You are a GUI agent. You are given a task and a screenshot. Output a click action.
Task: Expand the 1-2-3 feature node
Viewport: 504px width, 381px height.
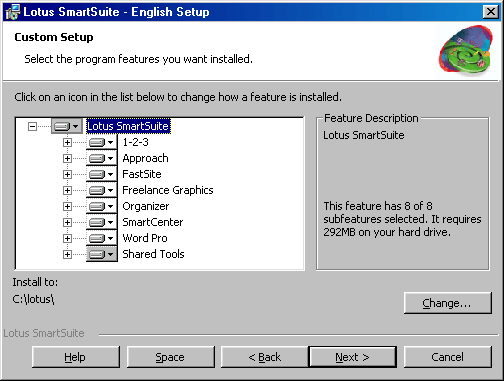tap(67, 142)
